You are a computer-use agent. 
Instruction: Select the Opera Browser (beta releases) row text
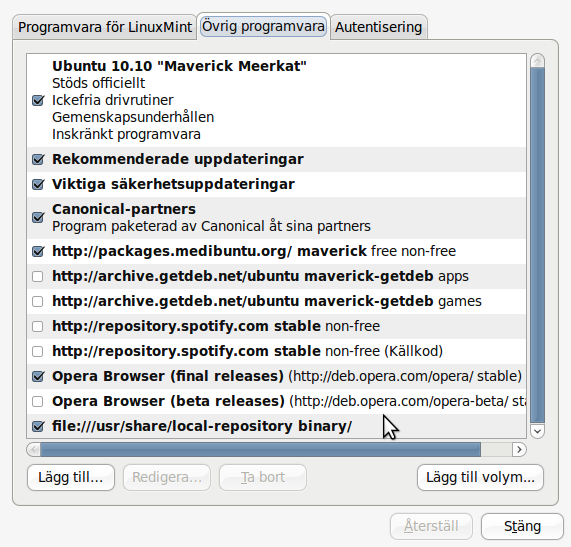tap(289, 401)
